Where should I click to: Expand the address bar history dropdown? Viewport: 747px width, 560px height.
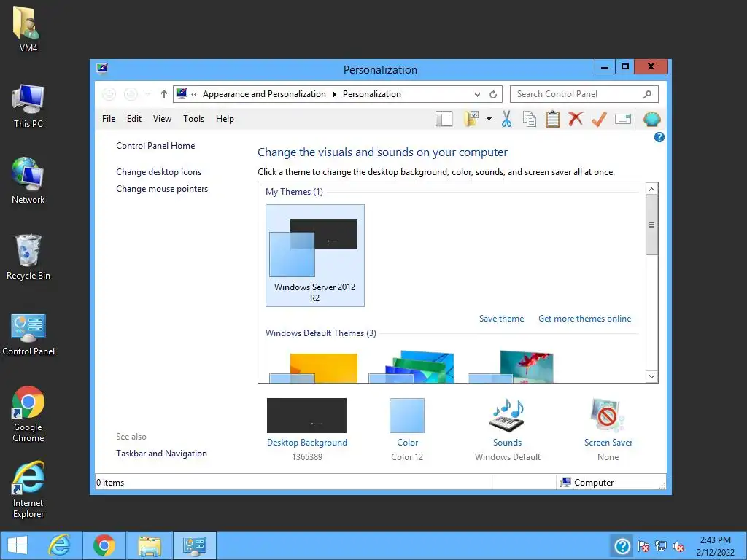(x=477, y=94)
